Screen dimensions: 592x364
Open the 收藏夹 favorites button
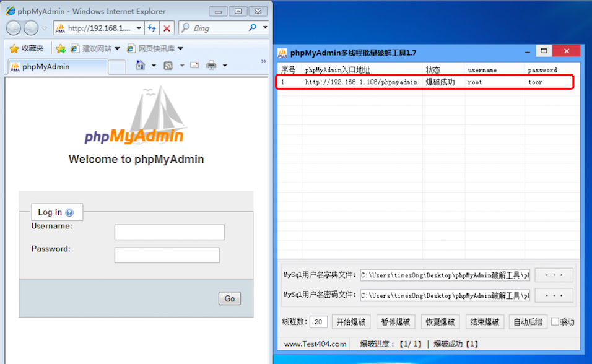coord(27,48)
